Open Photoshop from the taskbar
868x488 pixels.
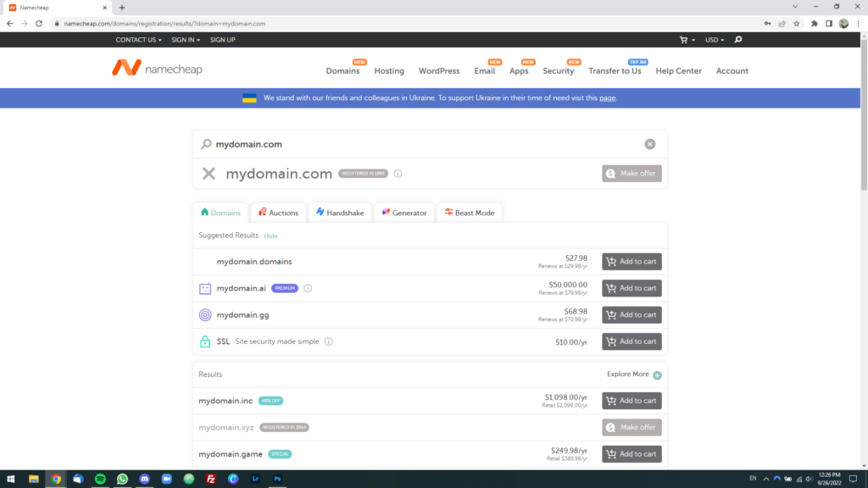277,480
